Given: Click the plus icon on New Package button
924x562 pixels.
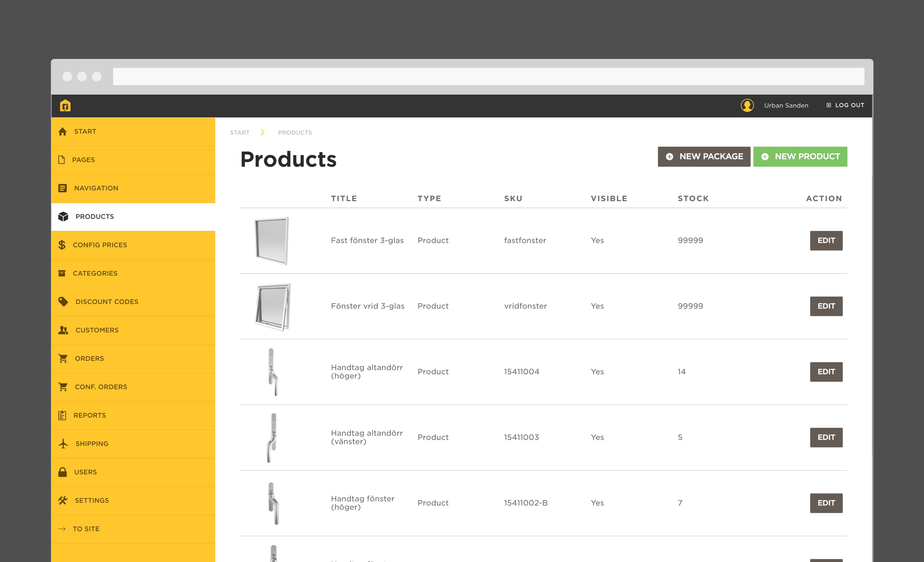Looking at the screenshot, I should (669, 157).
